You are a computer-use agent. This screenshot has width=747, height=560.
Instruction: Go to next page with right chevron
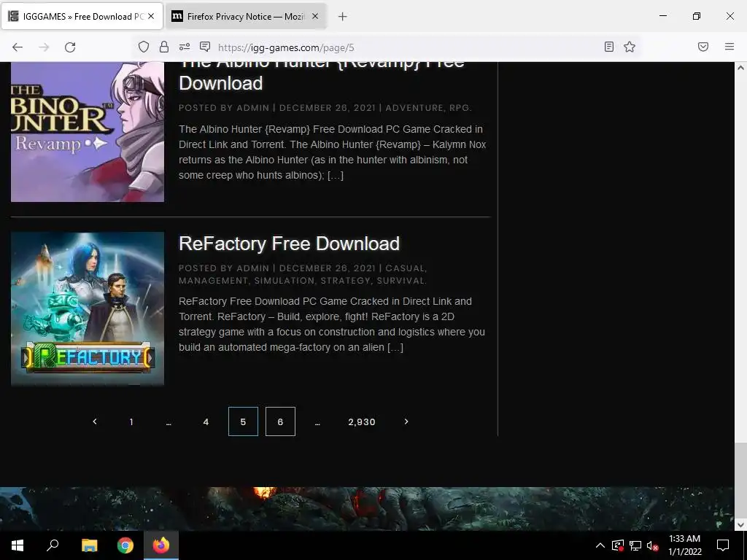click(x=406, y=421)
